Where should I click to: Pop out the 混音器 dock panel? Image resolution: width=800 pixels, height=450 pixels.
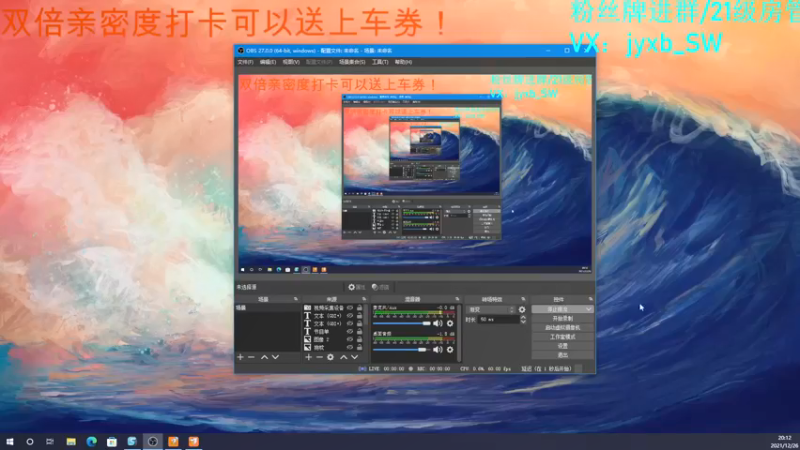pyautogui.click(x=457, y=299)
